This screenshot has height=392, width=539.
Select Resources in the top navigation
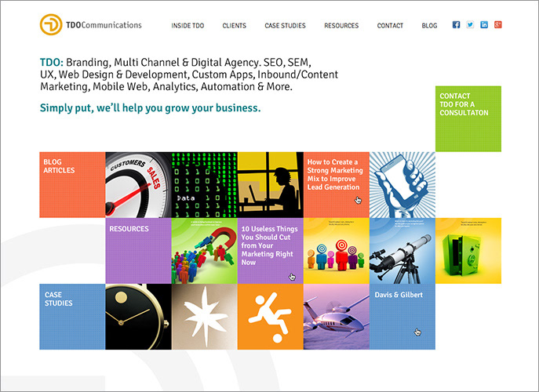coord(341,25)
